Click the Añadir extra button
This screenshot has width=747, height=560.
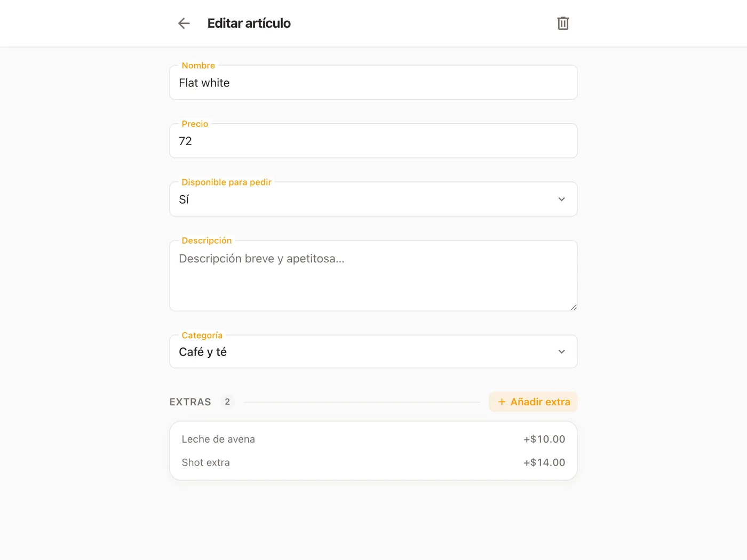pyautogui.click(x=533, y=402)
